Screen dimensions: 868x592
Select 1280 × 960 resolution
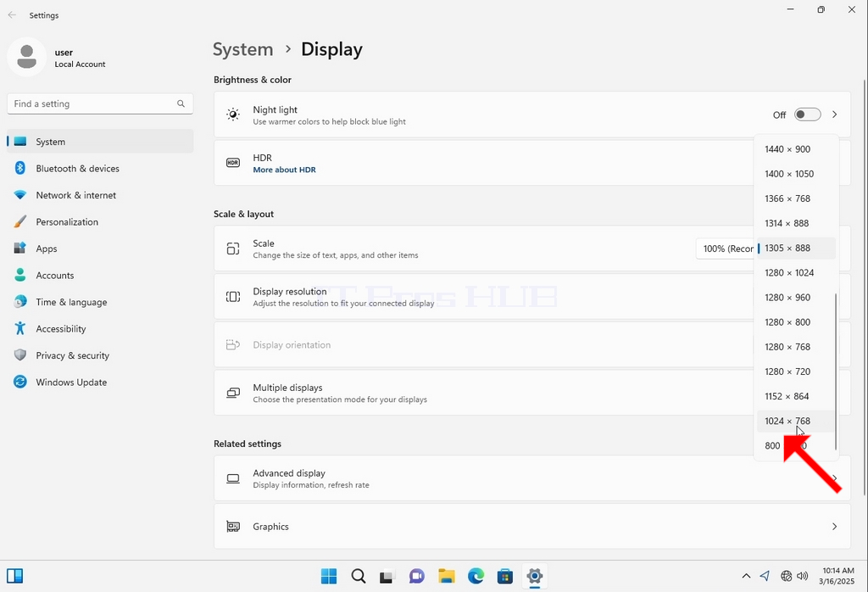[796, 298]
